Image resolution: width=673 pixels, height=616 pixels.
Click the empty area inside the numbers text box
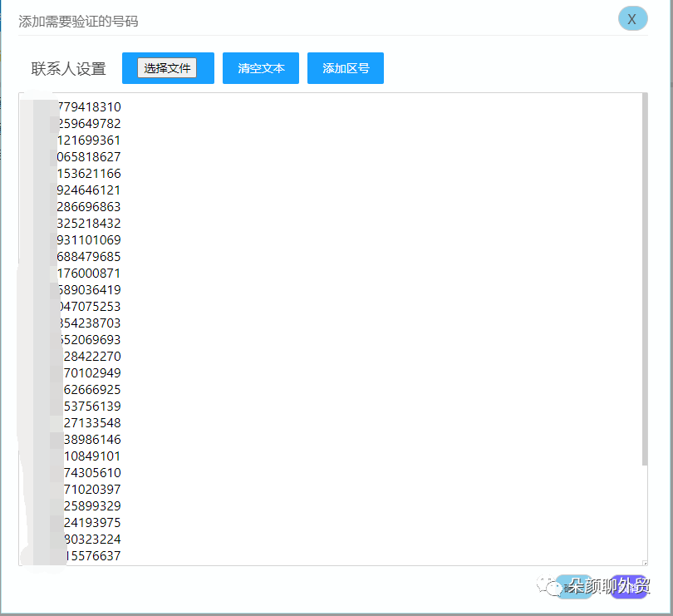coord(382,327)
